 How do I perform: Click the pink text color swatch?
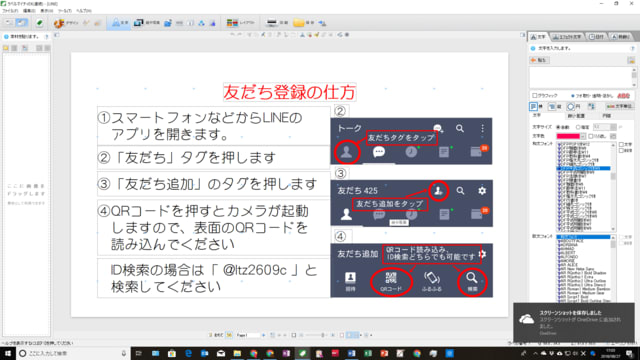pos(568,136)
